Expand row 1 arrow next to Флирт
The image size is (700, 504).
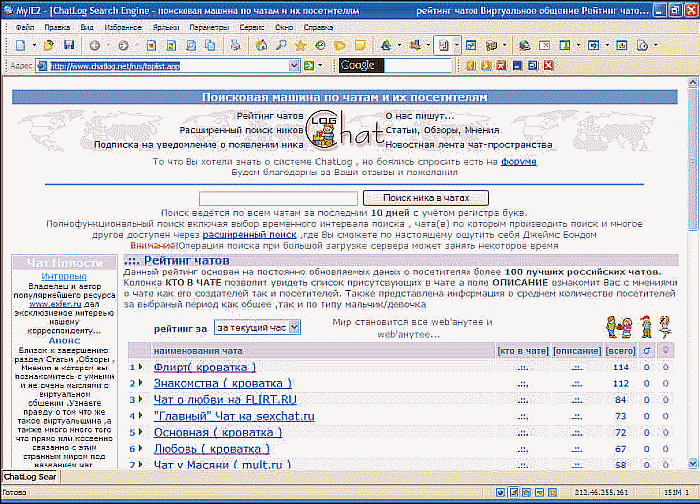[141, 367]
